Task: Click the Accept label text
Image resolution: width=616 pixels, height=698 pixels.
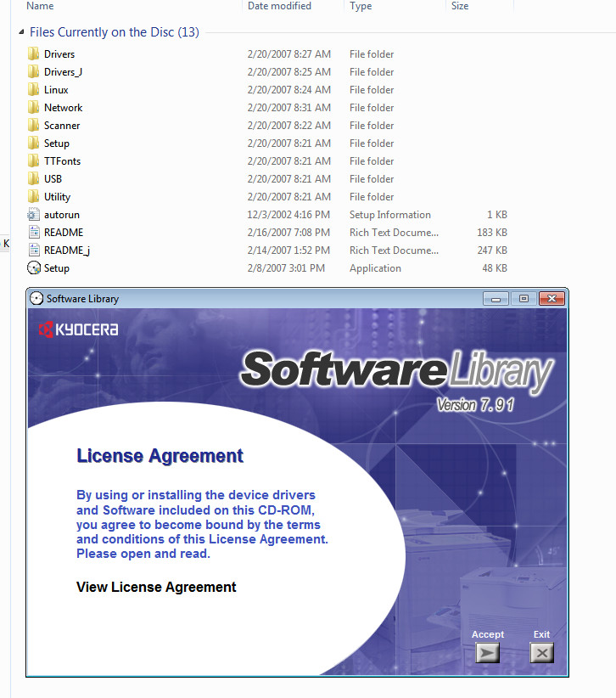Action: coord(488,634)
